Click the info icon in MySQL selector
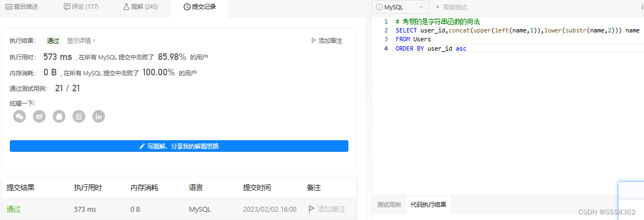The height and width of the screenshot is (220, 644). point(380,7)
